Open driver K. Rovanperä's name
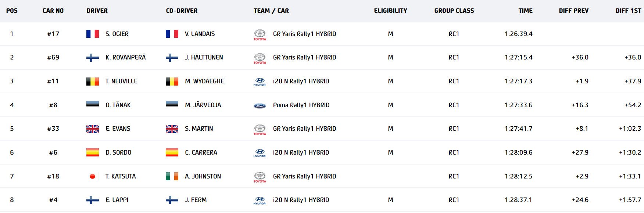The height and width of the screenshot is (213, 644). pyautogui.click(x=125, y=57)
